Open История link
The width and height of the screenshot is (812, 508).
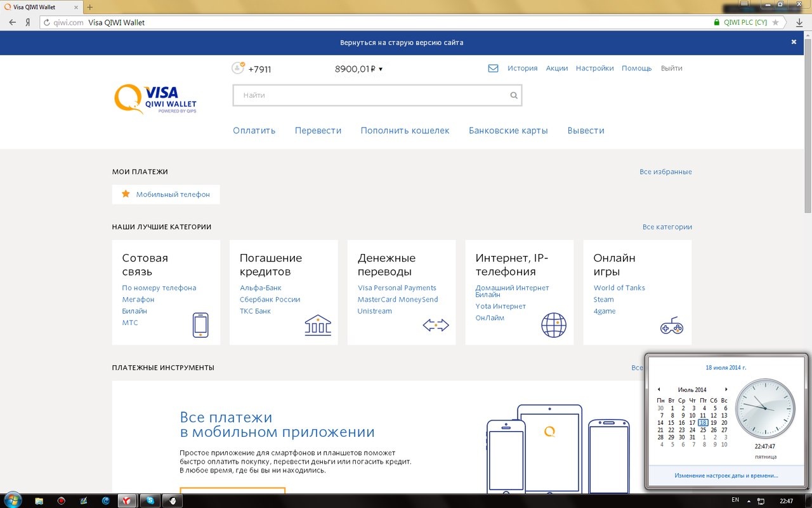point(522,68)
